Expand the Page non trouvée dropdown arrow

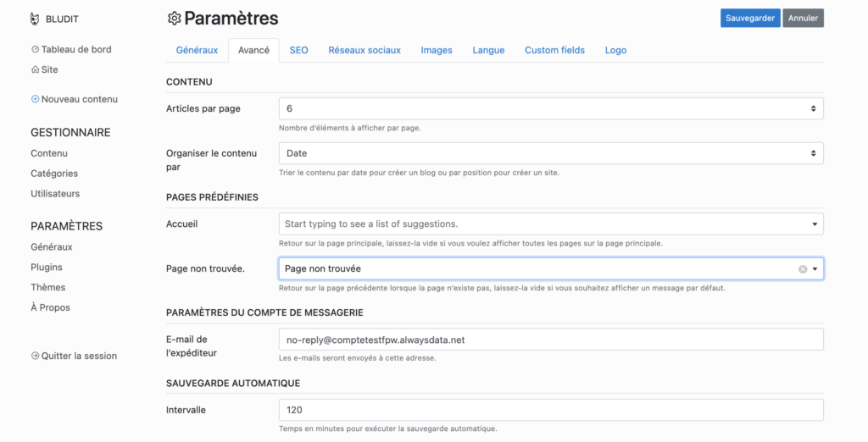(x=815, y=269)
